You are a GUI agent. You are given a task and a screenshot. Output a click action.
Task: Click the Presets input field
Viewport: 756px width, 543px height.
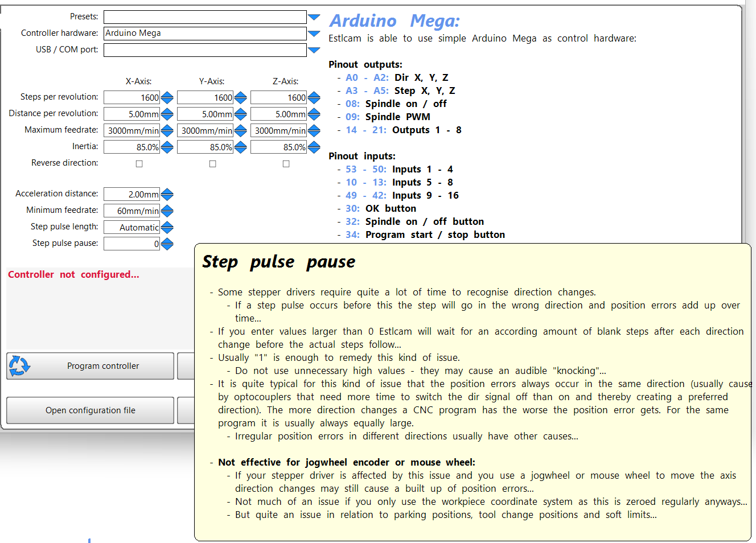(205, 17)
